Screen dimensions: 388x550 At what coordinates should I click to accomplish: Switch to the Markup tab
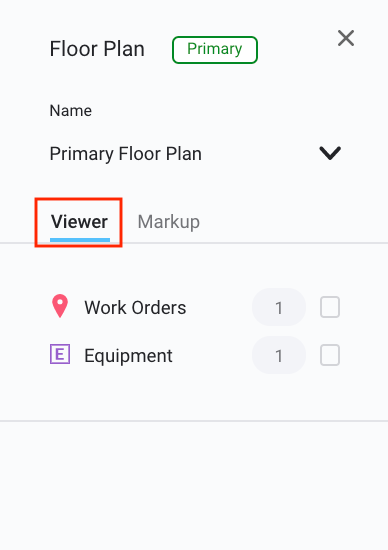pos(169,222)
